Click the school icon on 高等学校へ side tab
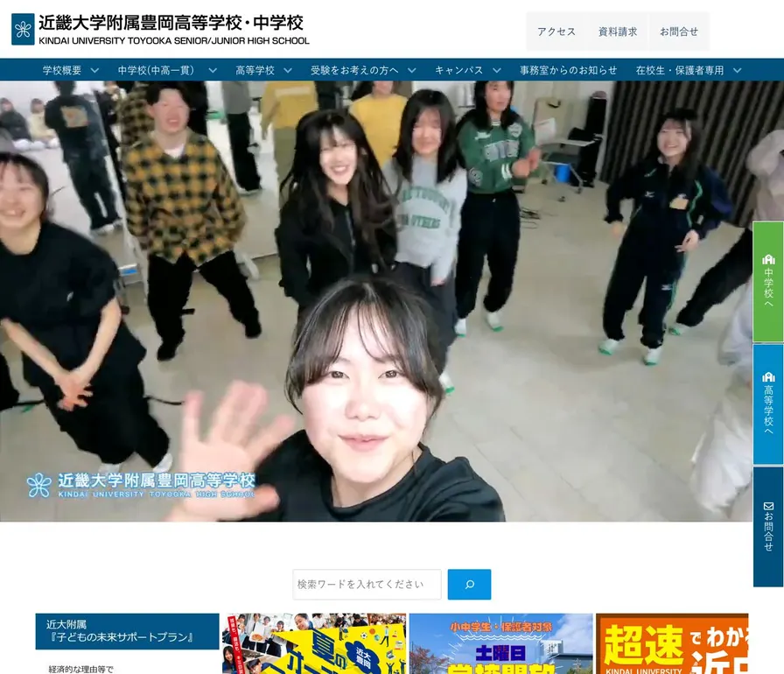Viewport: 784px width, 674px height. [x=768, y=377]
